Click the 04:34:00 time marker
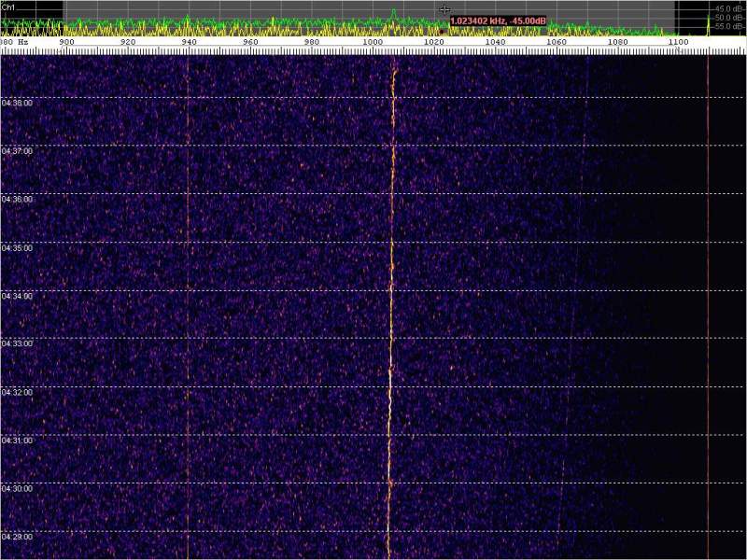747x560 pixels. (17, 296)
